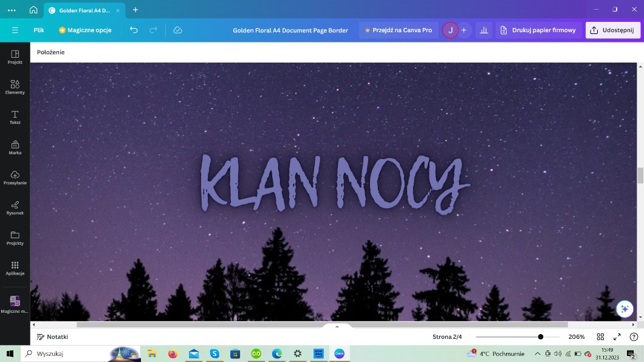This screenshot has height=362, width=644.
Task: Select the Rysunek drawing tool
Action: pos(15,208)
